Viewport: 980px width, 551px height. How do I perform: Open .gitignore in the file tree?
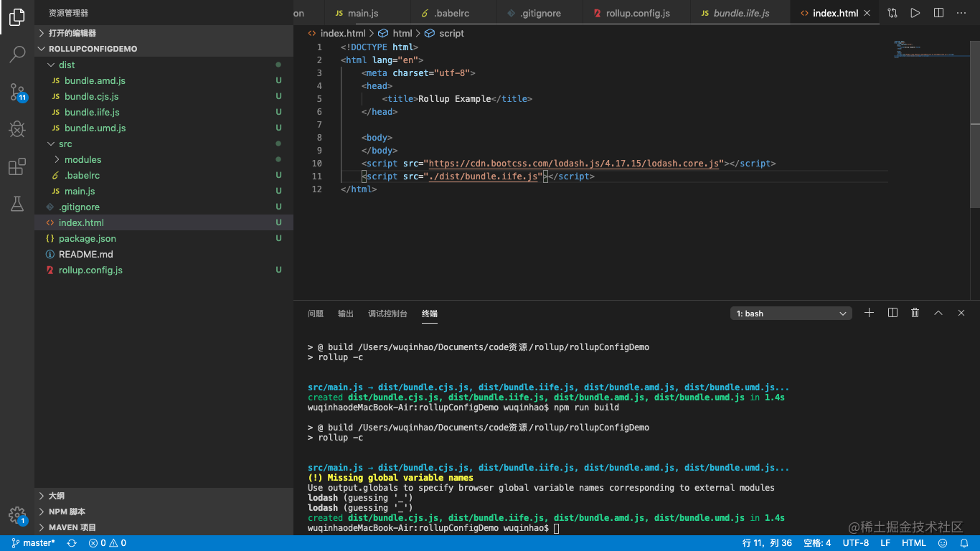[x=164, y=207]
